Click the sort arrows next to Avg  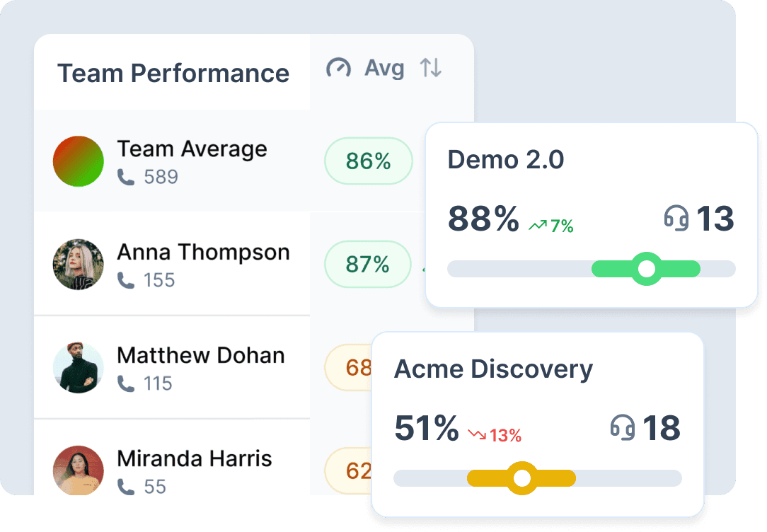point(432,69)
